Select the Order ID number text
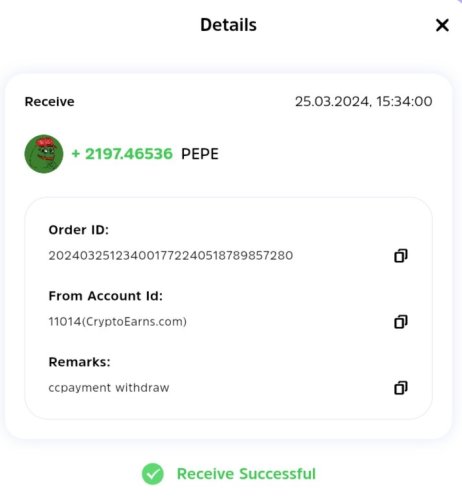 click(x=171, y=256)
